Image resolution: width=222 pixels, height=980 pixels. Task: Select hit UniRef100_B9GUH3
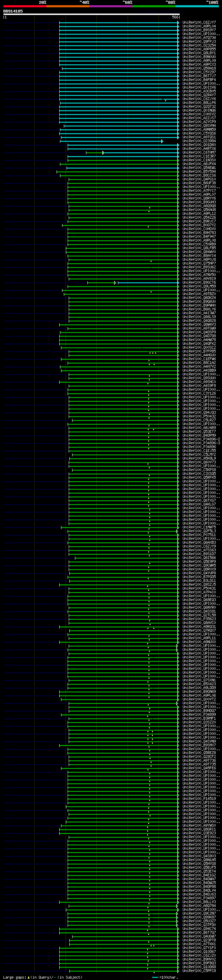199,202
